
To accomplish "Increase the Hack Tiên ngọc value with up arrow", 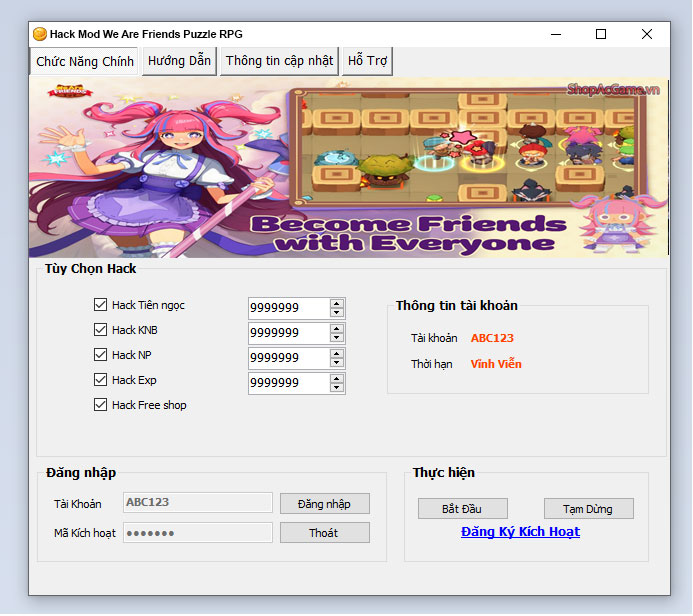I will tap(337, 304).
